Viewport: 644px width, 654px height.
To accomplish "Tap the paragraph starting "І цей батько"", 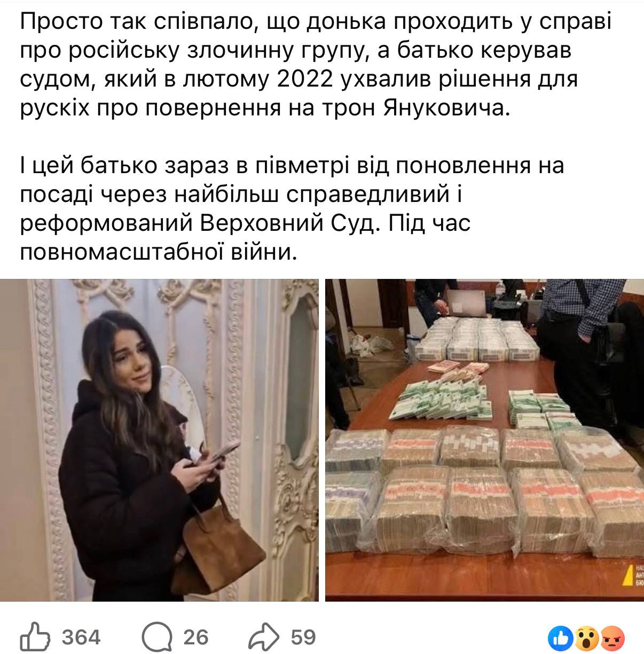I will (292, 208).
